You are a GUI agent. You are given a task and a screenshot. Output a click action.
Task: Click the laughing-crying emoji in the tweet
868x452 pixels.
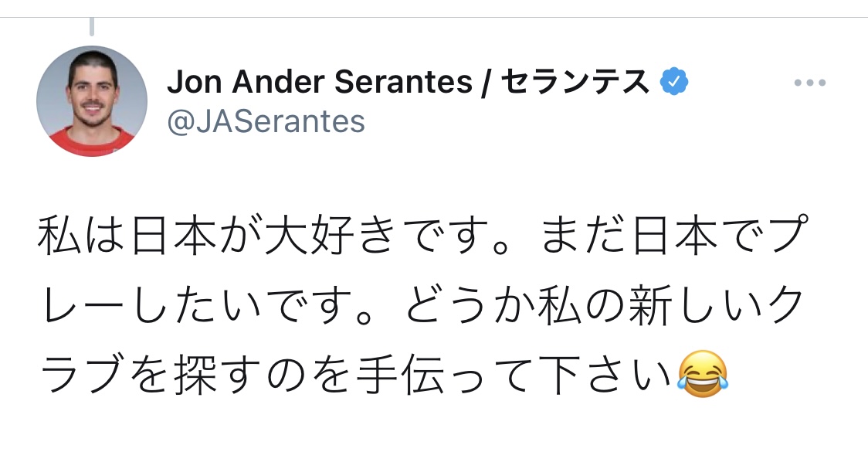(x=703, y=375)
